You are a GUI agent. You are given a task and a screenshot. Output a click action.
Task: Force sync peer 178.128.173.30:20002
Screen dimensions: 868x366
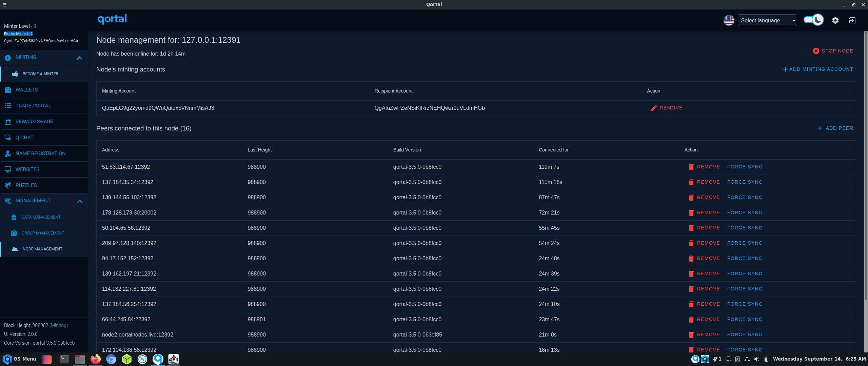(745, 213)
